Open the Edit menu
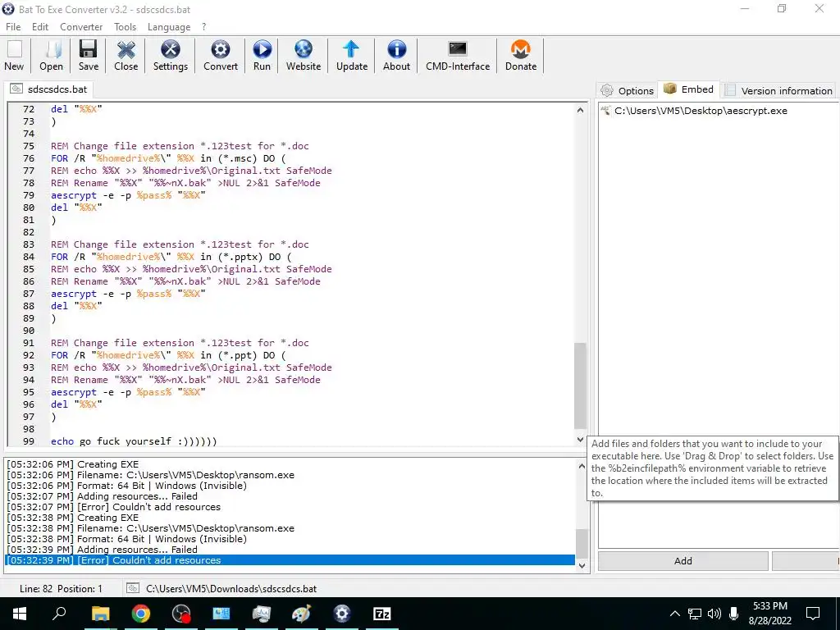Screen dimensions: 840x630 (x=39, y=27)
